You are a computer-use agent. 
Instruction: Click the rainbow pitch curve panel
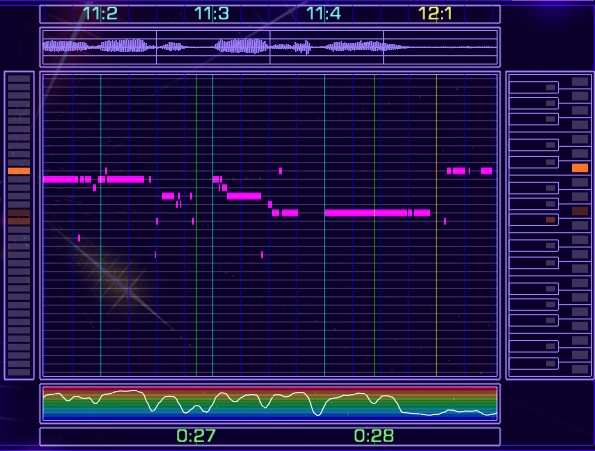pos(270,404)
